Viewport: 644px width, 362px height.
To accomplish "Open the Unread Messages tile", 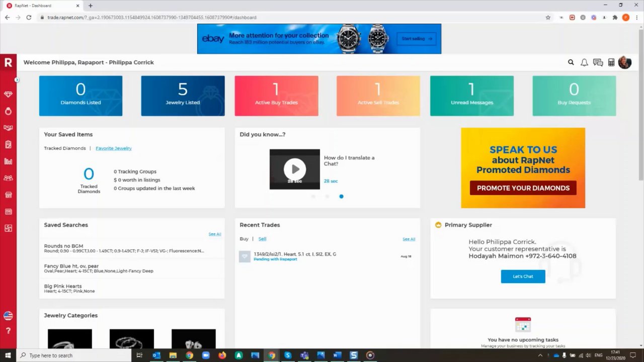I will click(472, 96).
